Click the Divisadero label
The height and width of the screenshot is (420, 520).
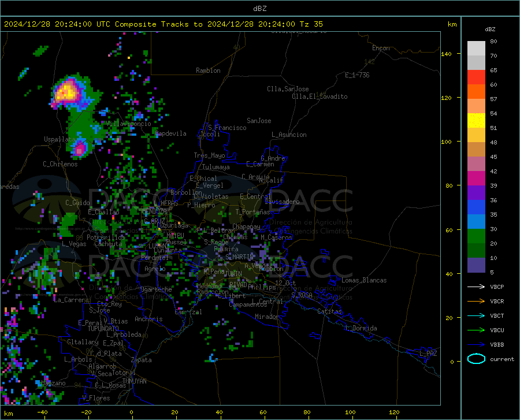click(282, 202)
